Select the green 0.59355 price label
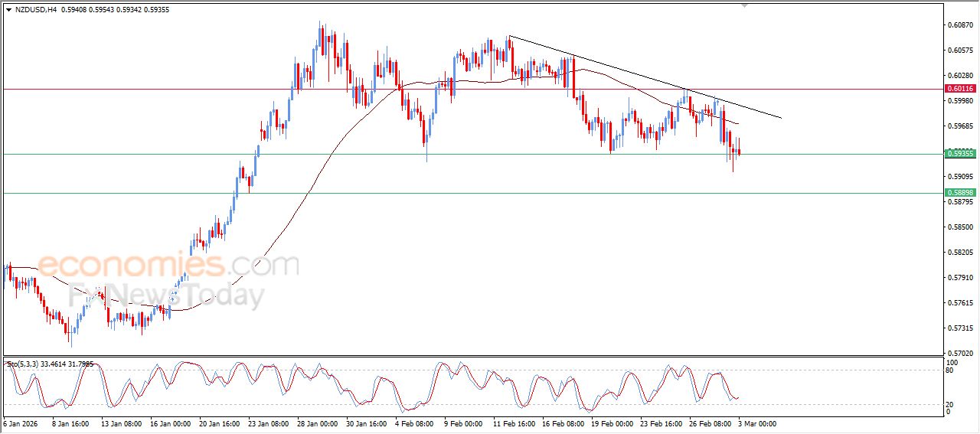The width and height of the screenshot is (980, 434). (x=961, y=154)
